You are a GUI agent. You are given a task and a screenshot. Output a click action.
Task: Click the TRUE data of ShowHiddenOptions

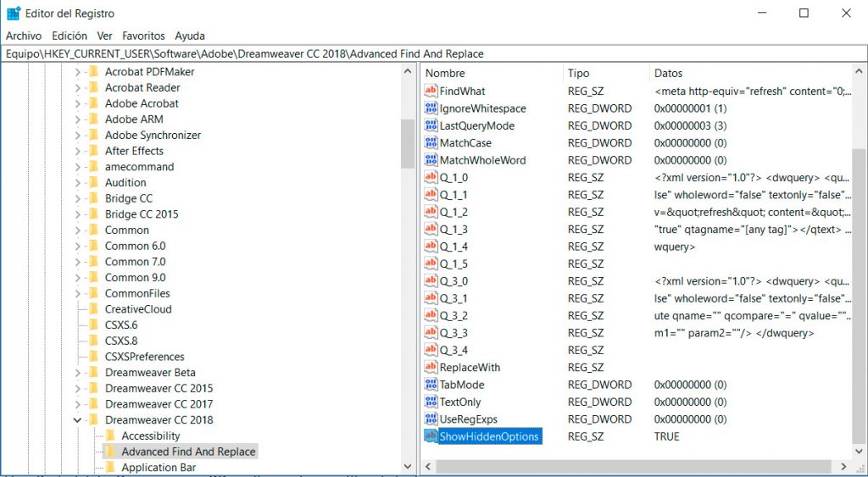pos(666,436)
